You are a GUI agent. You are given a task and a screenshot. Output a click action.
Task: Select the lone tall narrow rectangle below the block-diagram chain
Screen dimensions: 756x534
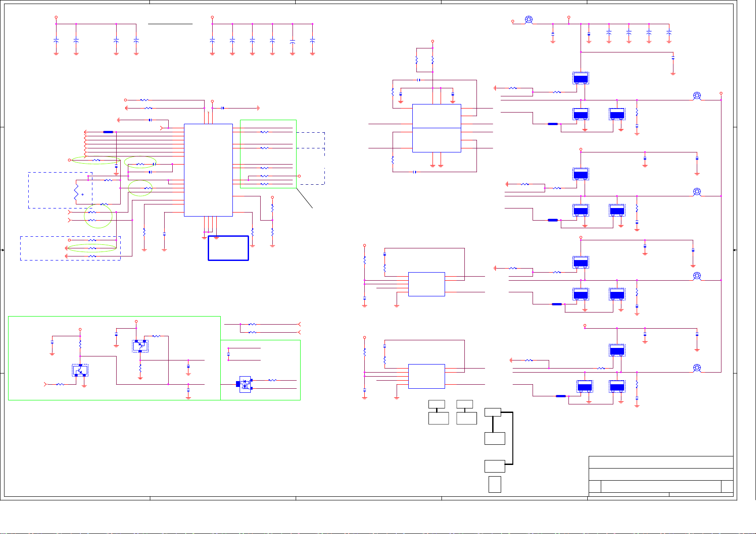(x=494, y=484)
